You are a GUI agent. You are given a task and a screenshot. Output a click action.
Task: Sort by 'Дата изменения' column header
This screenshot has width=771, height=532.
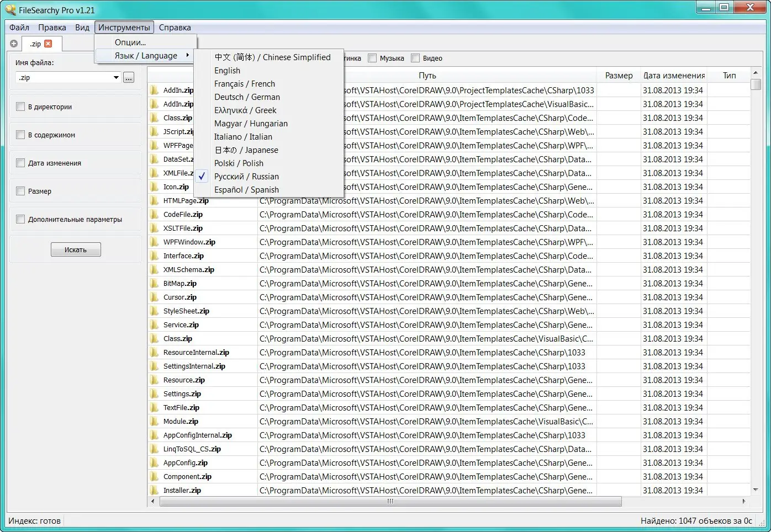tap(674, 76)
